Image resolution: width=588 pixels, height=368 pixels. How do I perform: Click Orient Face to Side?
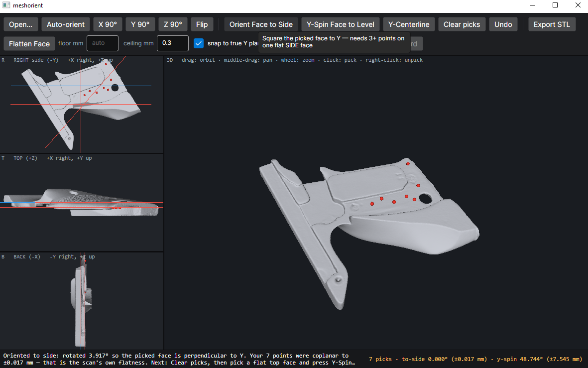(261, 24)
